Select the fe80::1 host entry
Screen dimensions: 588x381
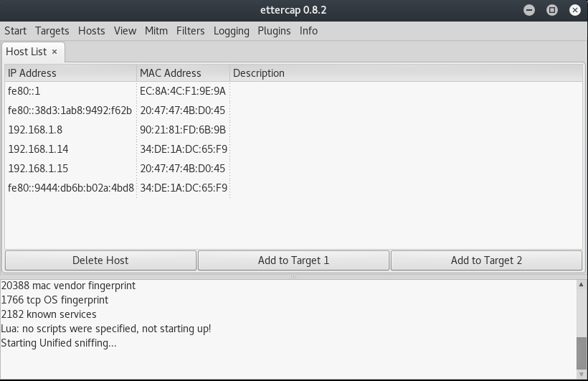point(293,91)
